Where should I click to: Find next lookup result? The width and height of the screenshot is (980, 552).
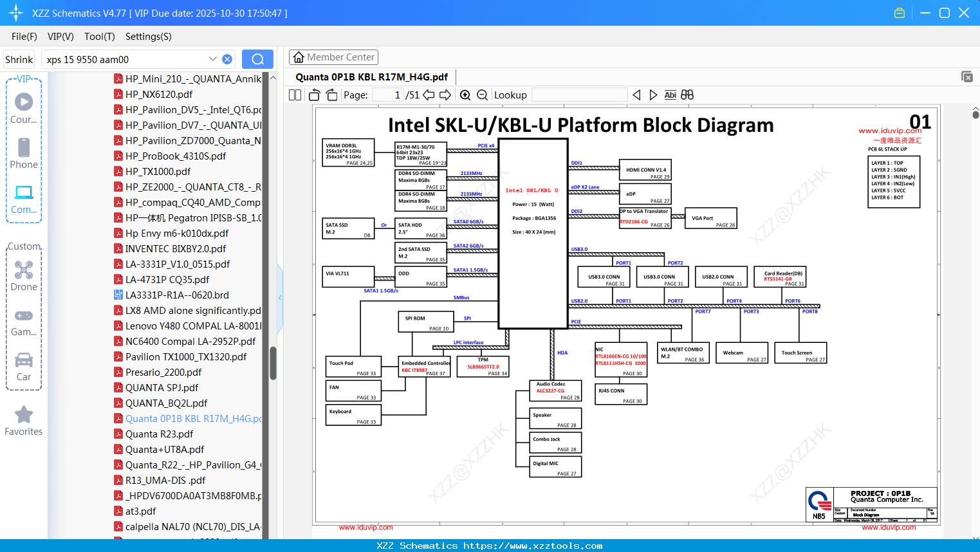tap(653, 95)
